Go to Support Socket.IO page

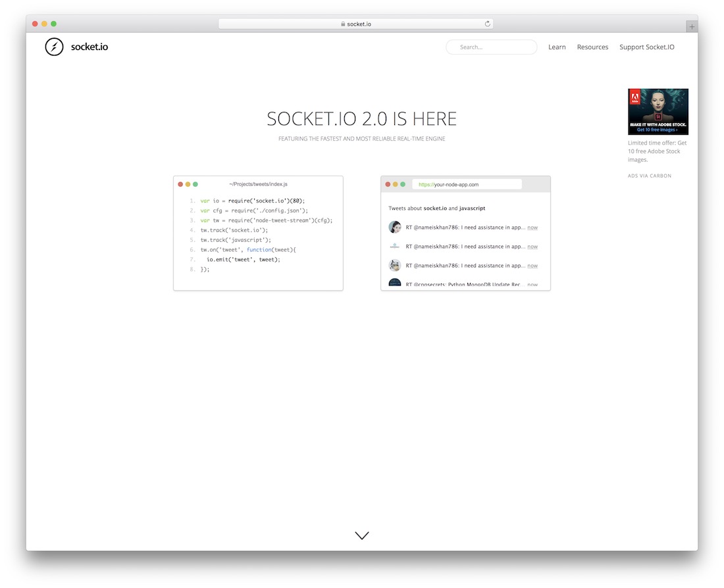(646, 47)
